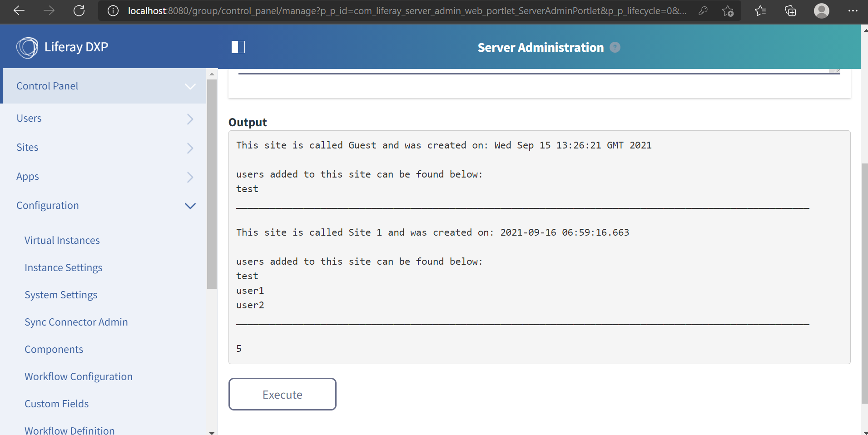Click the Liferay DXP logo icon
Viewport: 868px width, 435px height.
tap(27, 48)
